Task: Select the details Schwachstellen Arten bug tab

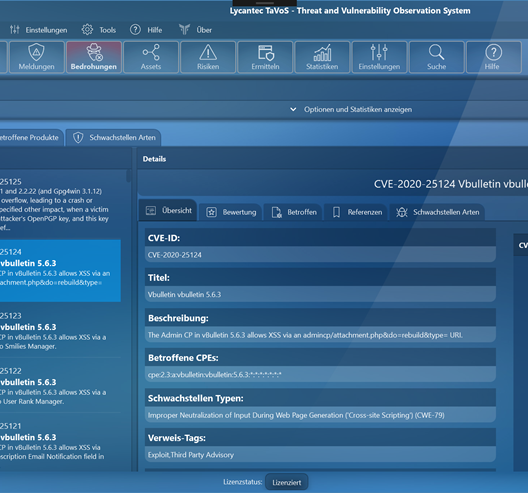Action: pyautogui.click(x=437, y=212)
